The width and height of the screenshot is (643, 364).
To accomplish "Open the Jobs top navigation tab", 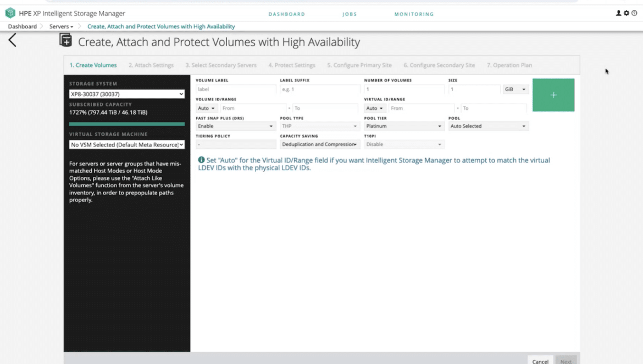I will [350, 14].
